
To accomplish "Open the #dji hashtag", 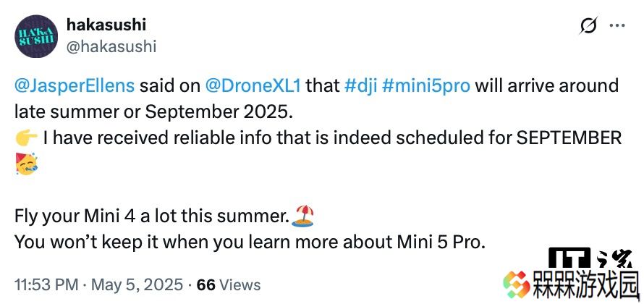I will click(360, 86).
